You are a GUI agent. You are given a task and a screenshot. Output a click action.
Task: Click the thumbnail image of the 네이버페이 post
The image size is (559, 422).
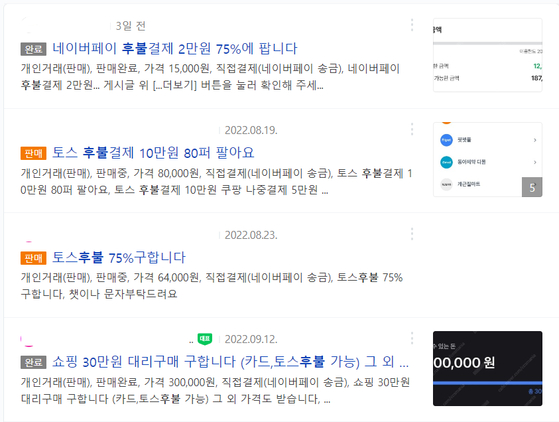coord(488,55)
